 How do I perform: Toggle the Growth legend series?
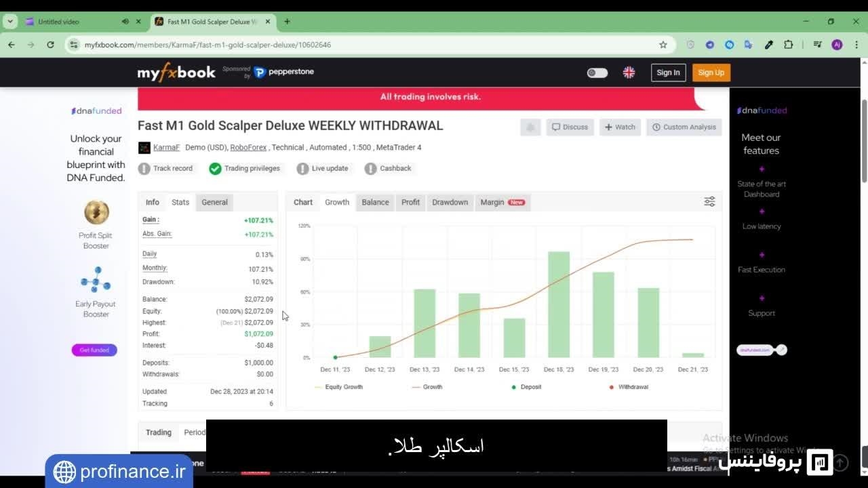coord(432,387)
